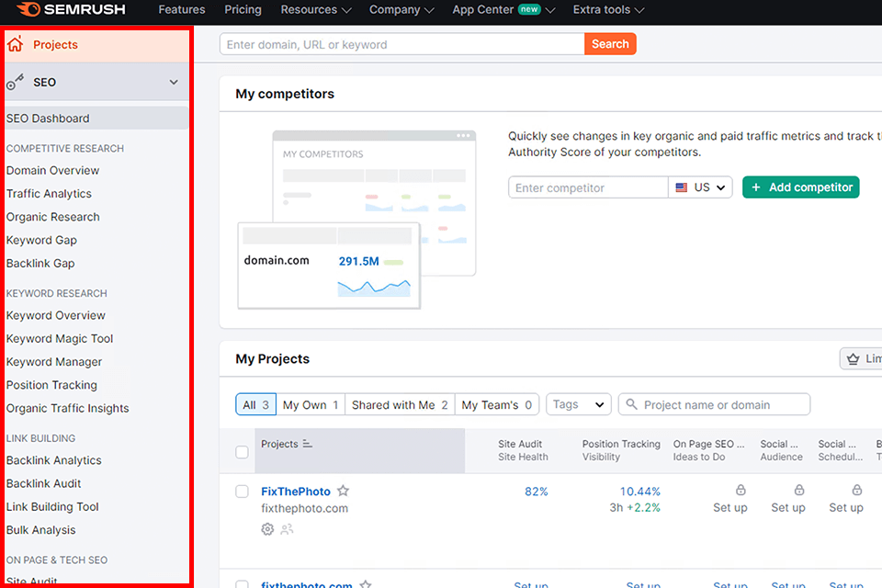
Task: Click the My competitors illustration
Action: point(357,220)
